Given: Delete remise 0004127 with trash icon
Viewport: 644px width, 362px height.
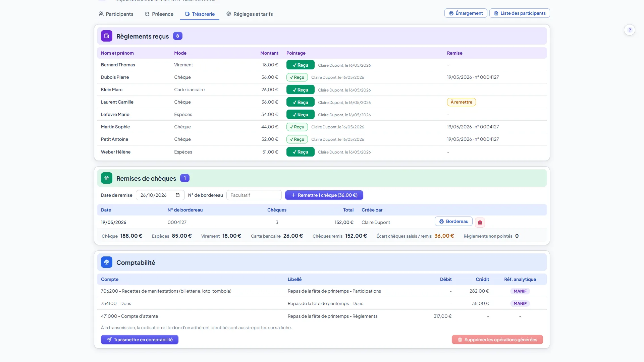Looking at the screenshot, I should (480, 223).
